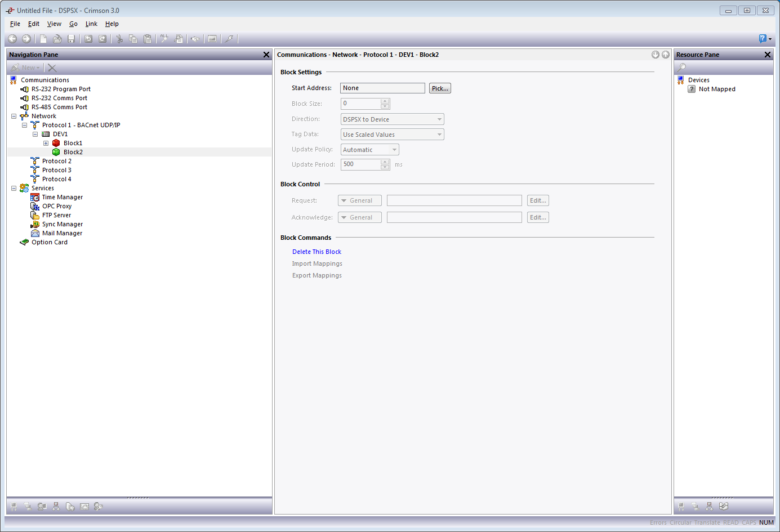Collapse the DEV1 tree node
The image size is (780, 532).
point(35,134)
